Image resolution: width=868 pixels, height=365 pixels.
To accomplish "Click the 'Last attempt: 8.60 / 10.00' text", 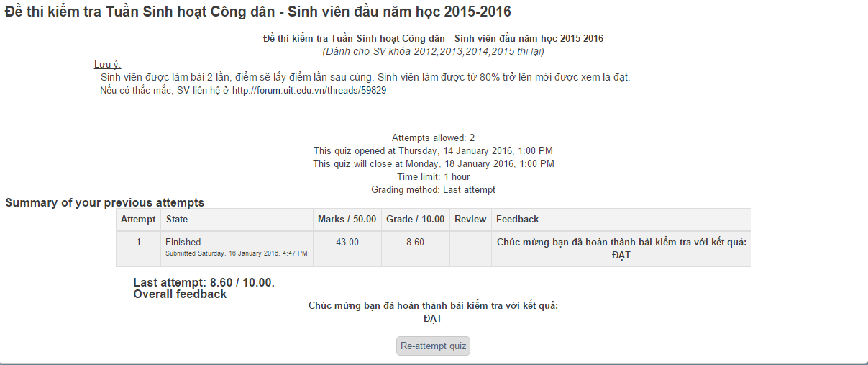I will point(204,283).
